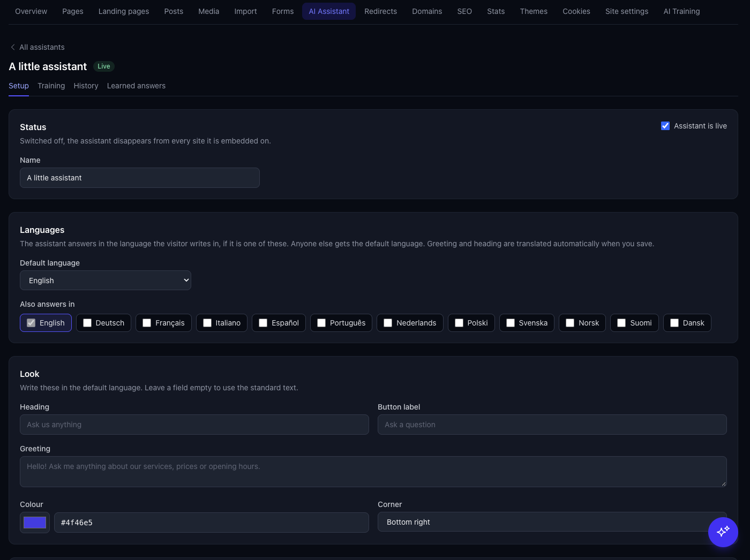Image resolution: width=750 pixels, height=560 pixels.
Task: Focus the Heading text field
Action: tap(194, 425)
